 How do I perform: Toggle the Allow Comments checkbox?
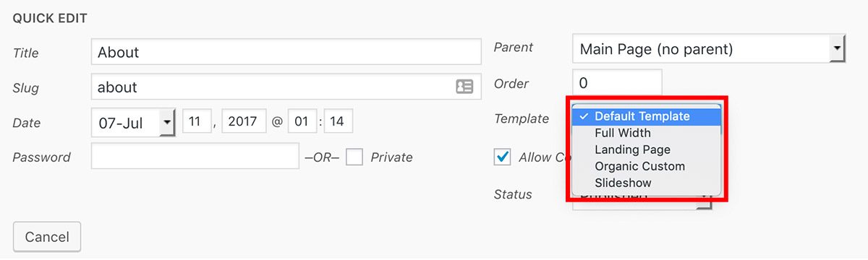[502, 157]
